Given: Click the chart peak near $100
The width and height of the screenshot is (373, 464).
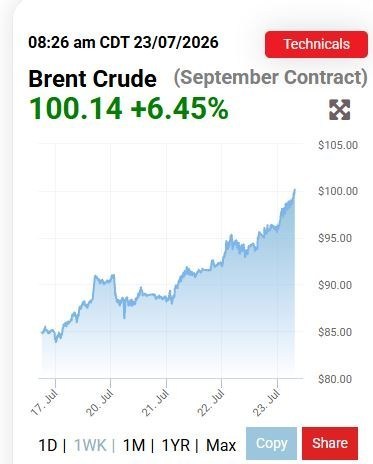Looking at the screenshot, I should [x=294, y=190].
